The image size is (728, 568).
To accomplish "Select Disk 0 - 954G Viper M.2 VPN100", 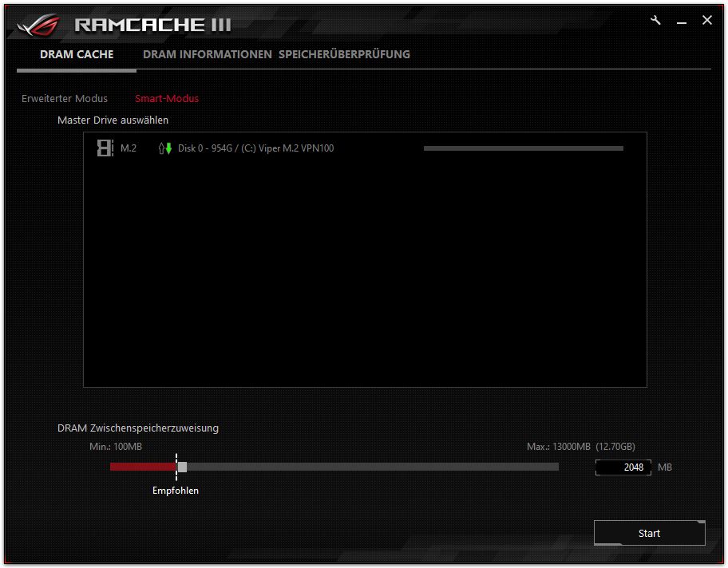I will tap(255, 148).
